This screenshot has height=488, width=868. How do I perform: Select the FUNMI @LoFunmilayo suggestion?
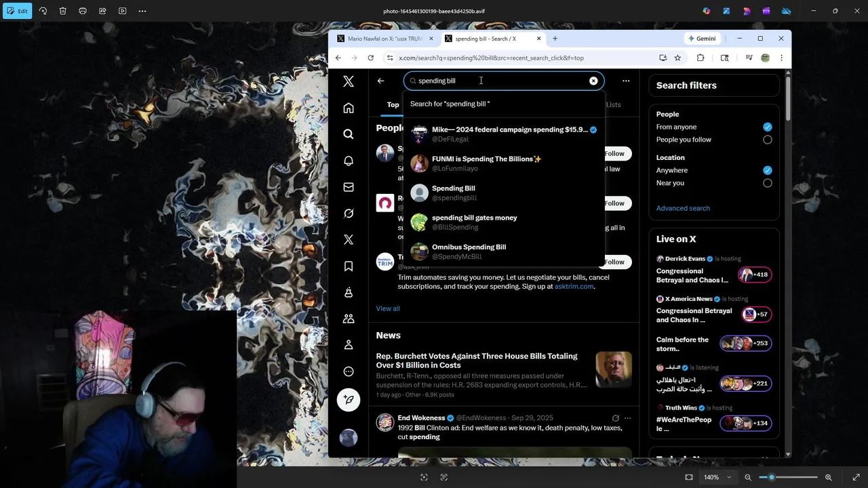pyautogui.click(x=504, y=163)
